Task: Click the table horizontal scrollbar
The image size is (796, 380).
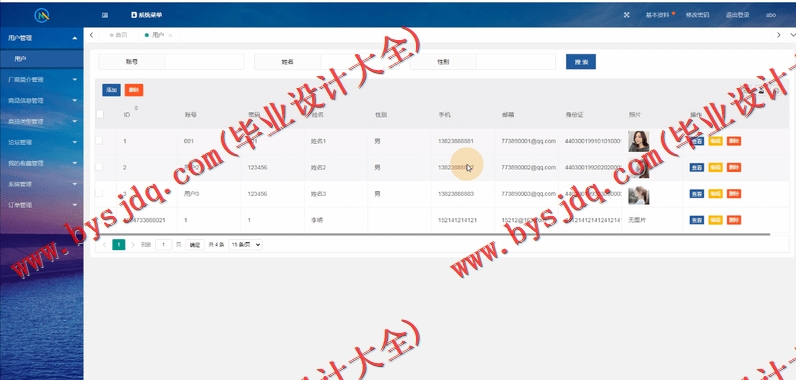Action: [433, 234]
